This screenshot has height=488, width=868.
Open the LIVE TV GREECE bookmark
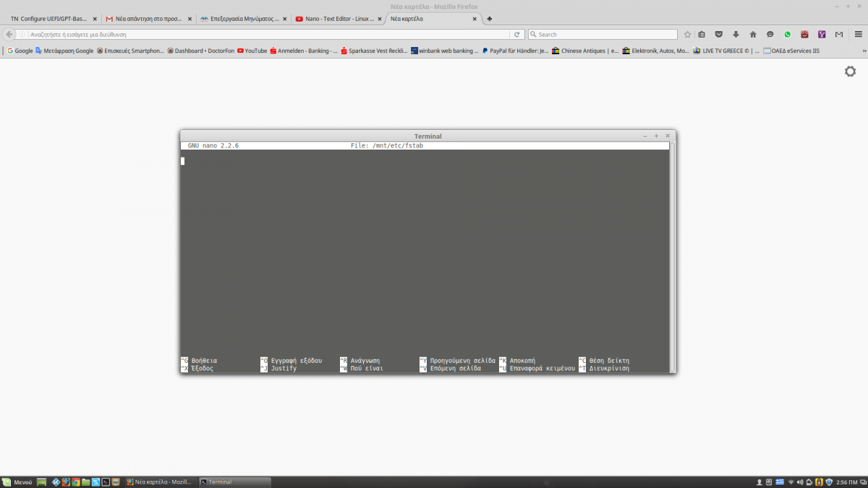[x=726, y=51]
